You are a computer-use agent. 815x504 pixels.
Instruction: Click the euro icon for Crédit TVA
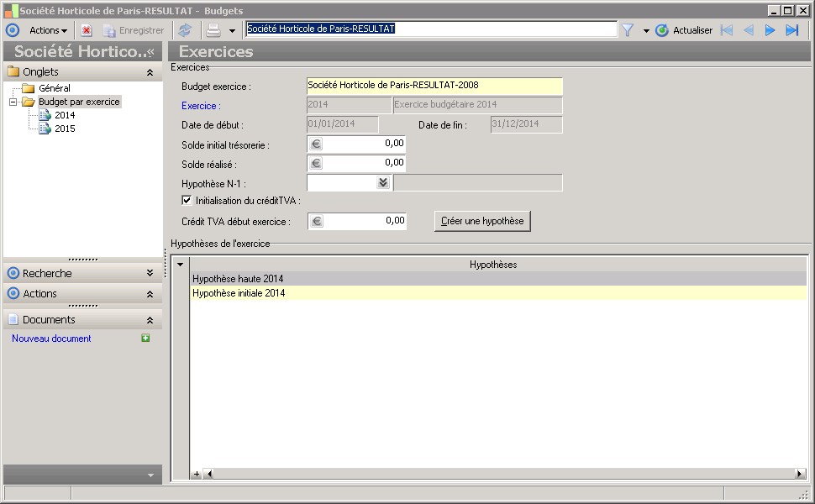point(316,222)
